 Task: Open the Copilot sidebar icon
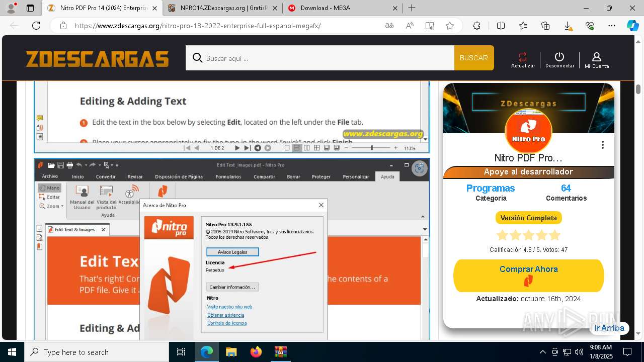point(632,26)
